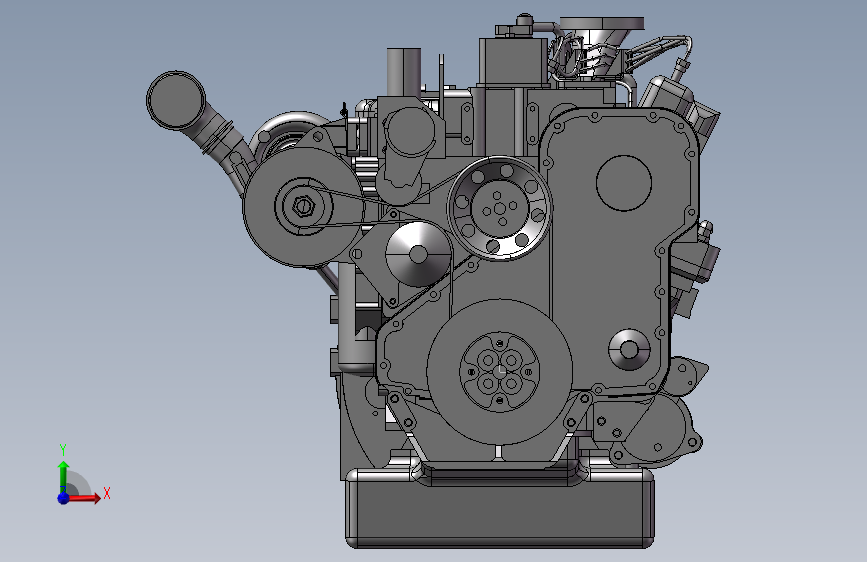Select the upright coolant outlet pipe at top
The width and height of the screenshot is (867, 562).
point(404,72)
